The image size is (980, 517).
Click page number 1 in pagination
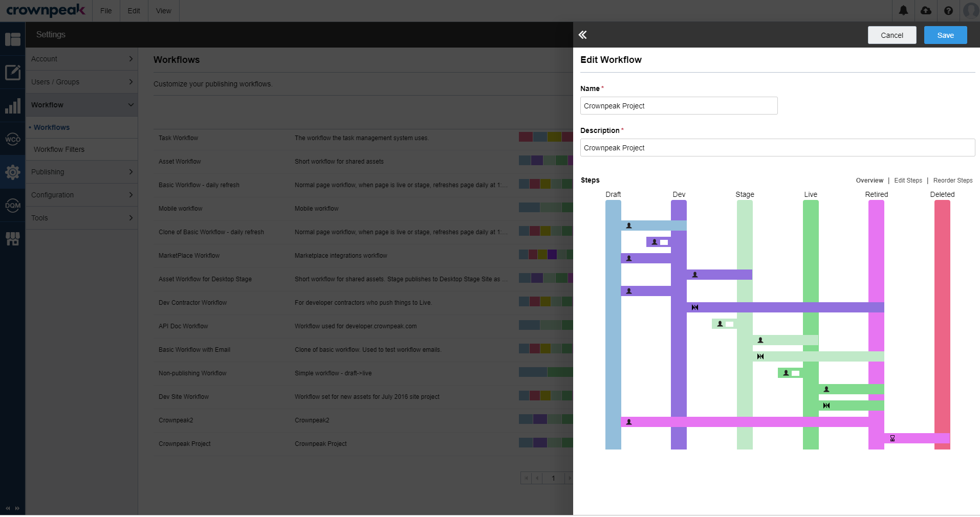click(x=553, y=478)
